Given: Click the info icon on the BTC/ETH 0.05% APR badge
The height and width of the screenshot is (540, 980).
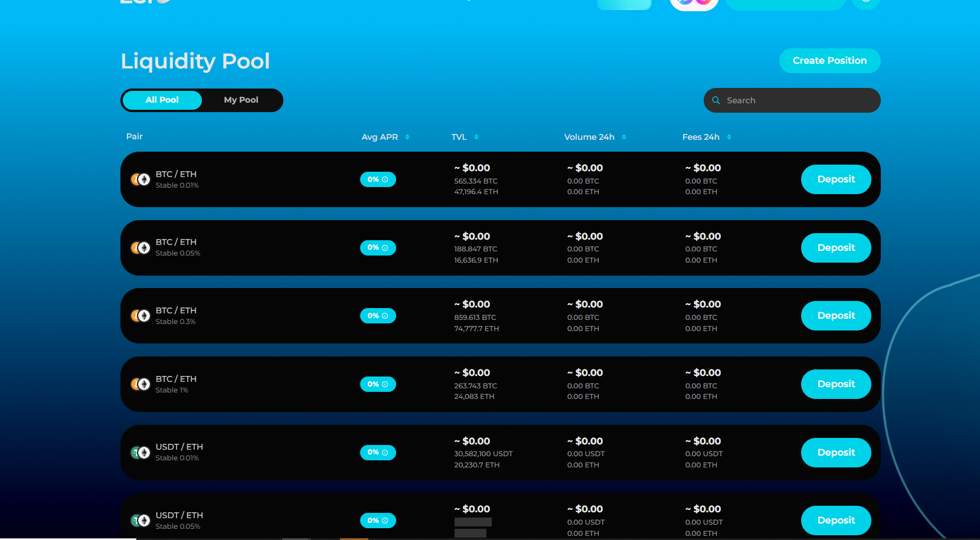Looking at the screenshot, I should pyautogui.click(x=385, y=248).
